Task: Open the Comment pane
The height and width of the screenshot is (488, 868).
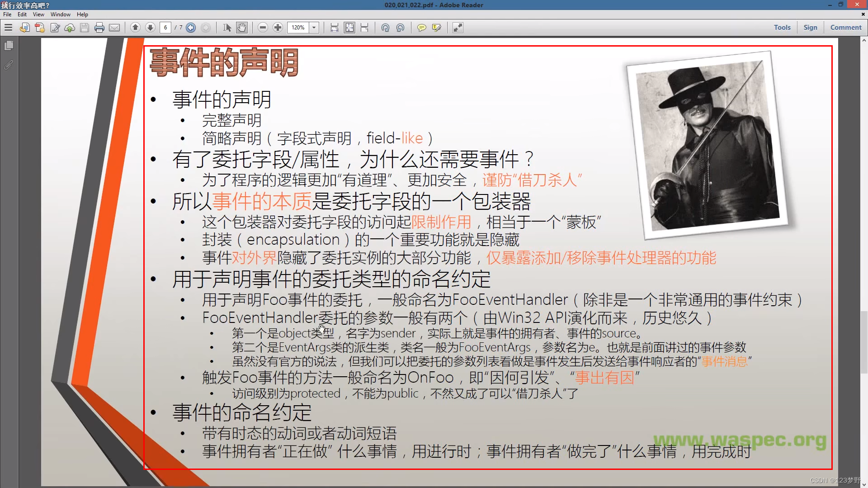Action: tap(846, 28)
